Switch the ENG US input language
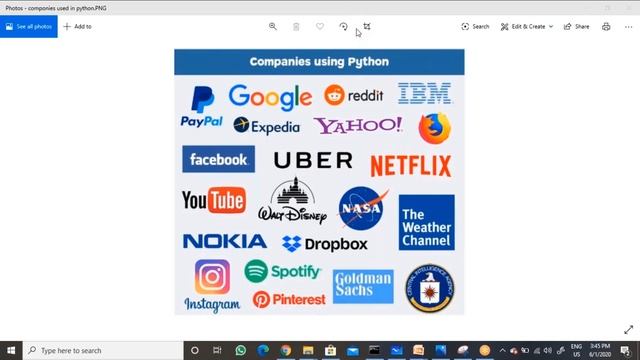640x360 pixels. pos(576,351)
